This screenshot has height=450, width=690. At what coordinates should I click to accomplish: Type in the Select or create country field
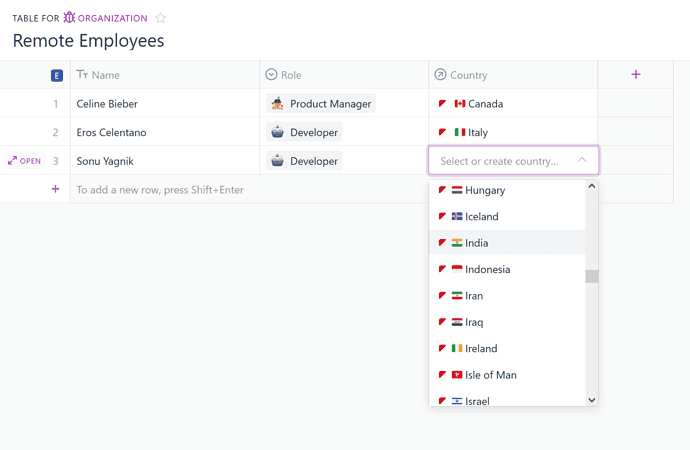pyautogui.click(x=499, y=161)
